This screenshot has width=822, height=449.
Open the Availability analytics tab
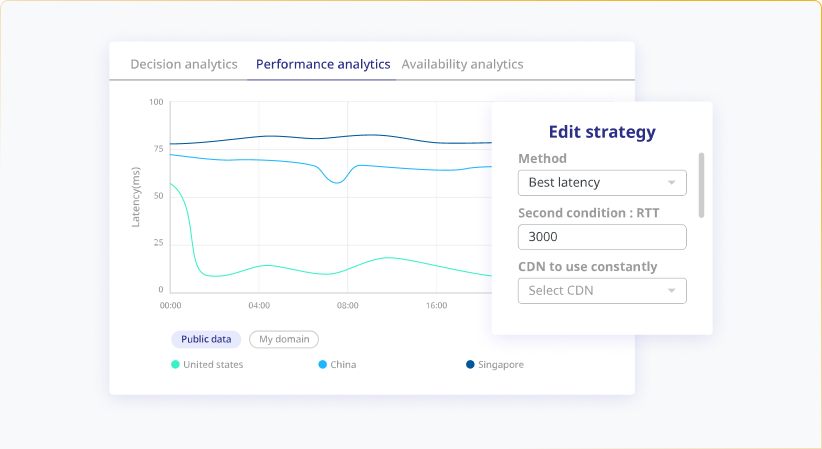462,64
